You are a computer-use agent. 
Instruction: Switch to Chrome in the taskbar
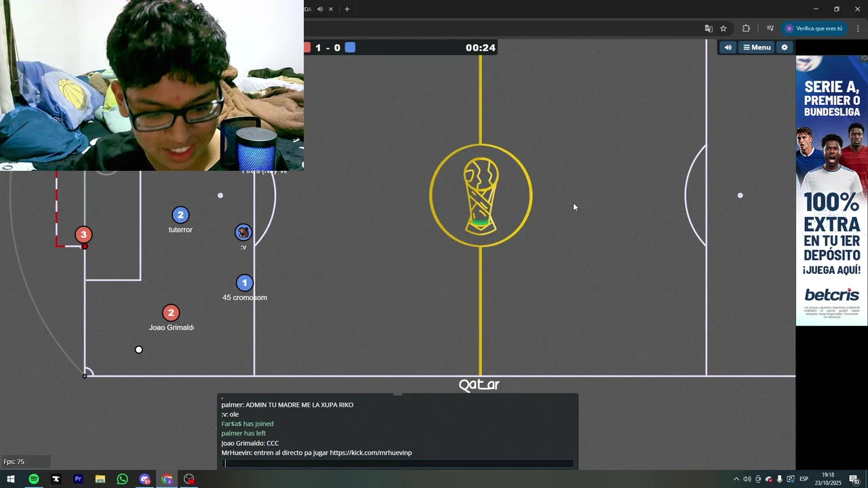[x=167, y=479]
